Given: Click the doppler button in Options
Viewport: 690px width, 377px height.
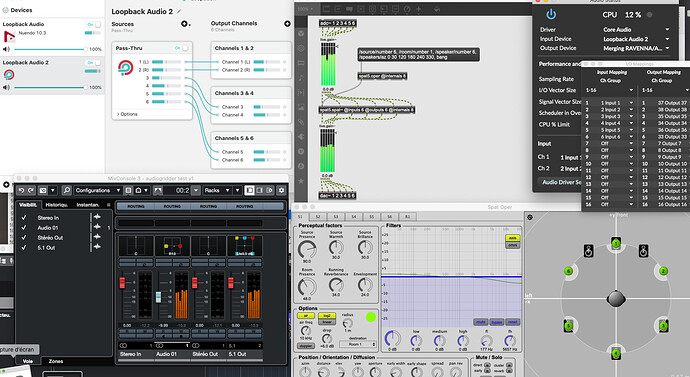Looking at the screenshot, I should point(306,346).
